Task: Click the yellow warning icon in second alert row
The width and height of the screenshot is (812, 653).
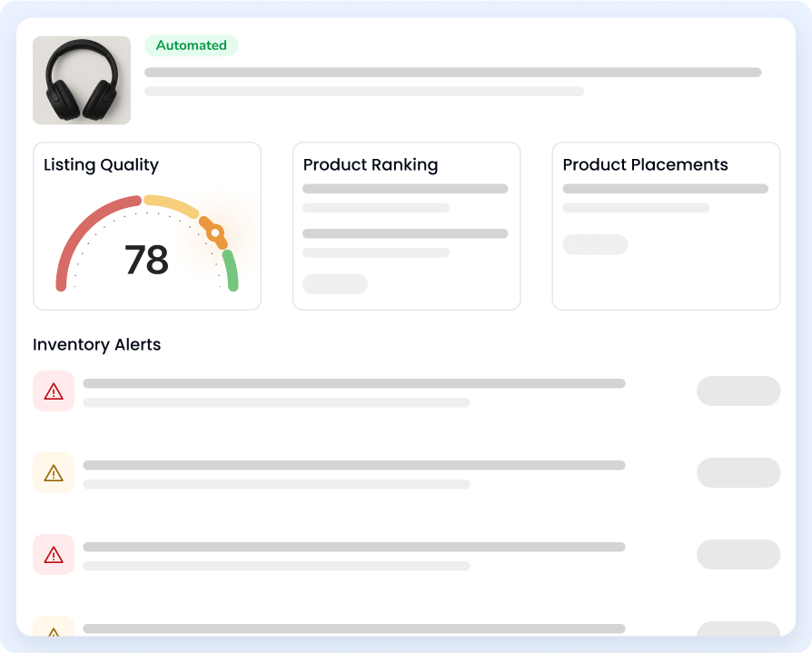Action: click(54, 473)
